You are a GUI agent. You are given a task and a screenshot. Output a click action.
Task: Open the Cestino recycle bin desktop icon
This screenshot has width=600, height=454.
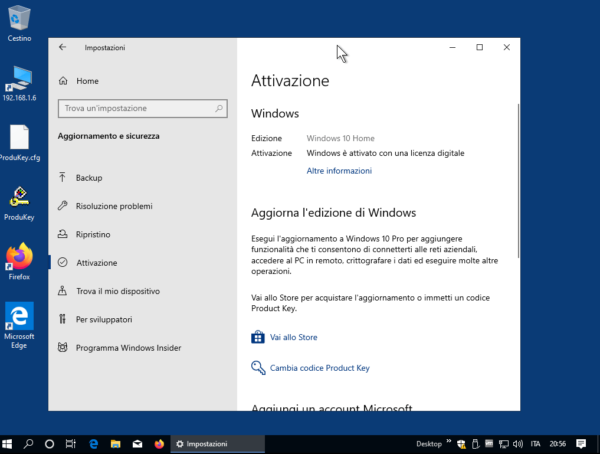pyautogui.click(x=19, y=23)
